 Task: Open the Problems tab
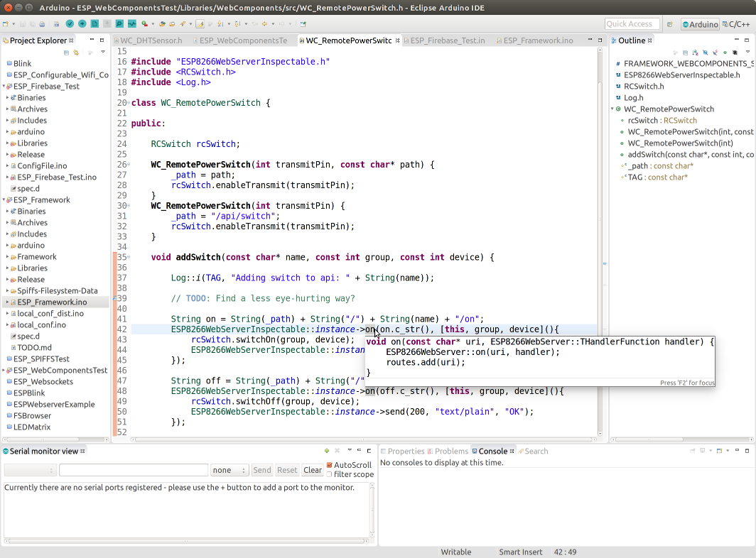pos(448,451)
